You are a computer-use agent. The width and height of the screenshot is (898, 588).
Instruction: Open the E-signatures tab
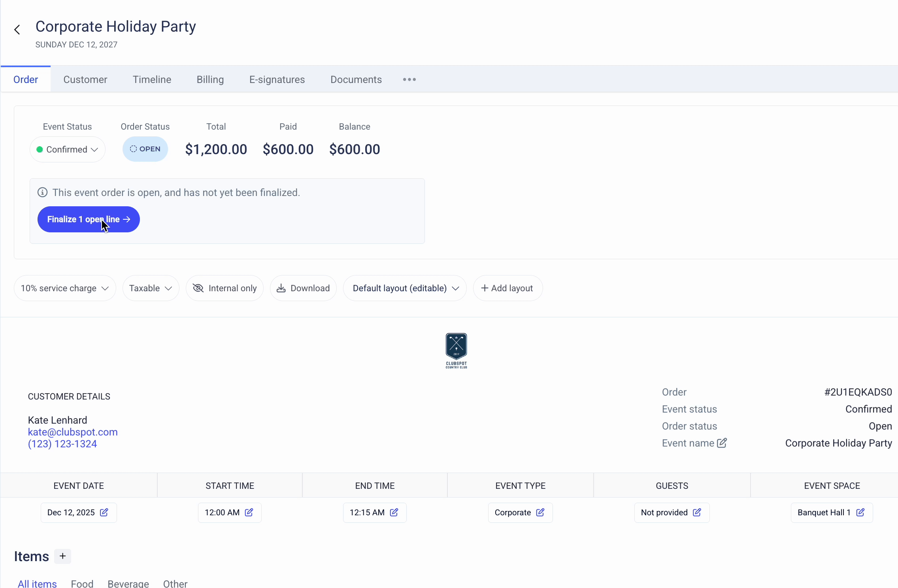click(x=277, y=79)
